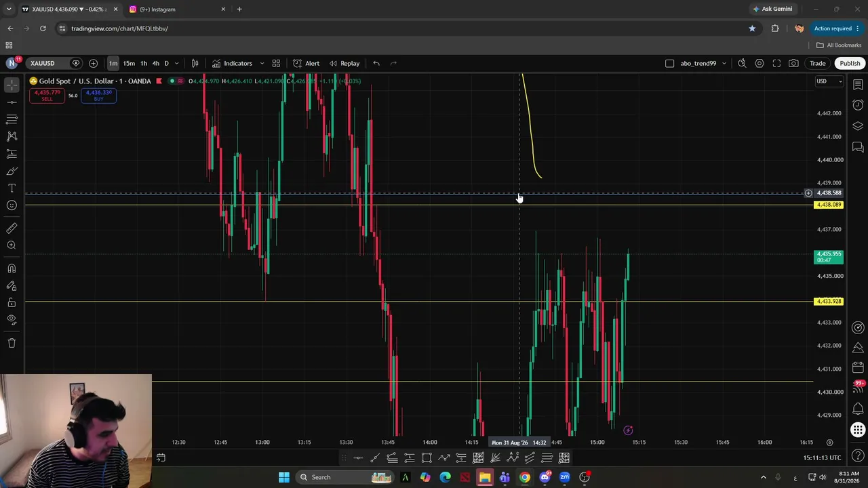The height and width of the screenshot is (488, 868).
Task: Switch to the 15m timeframe
Action: (129, 63)
